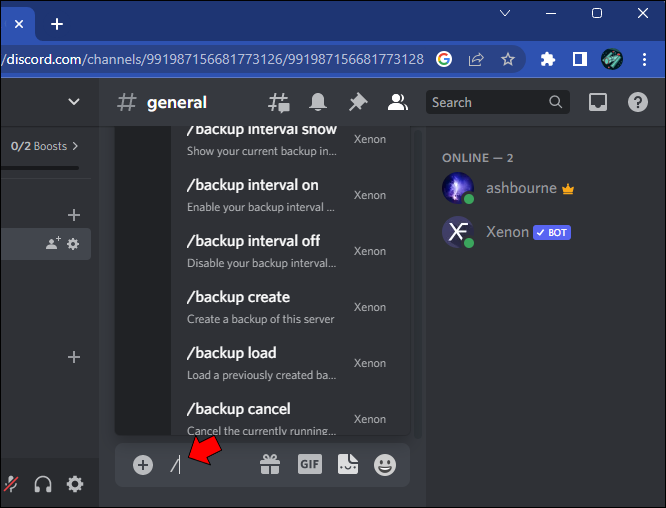Open ashbourne's member profile
Viewport: 666px width, 508px height.
[508, 188]
